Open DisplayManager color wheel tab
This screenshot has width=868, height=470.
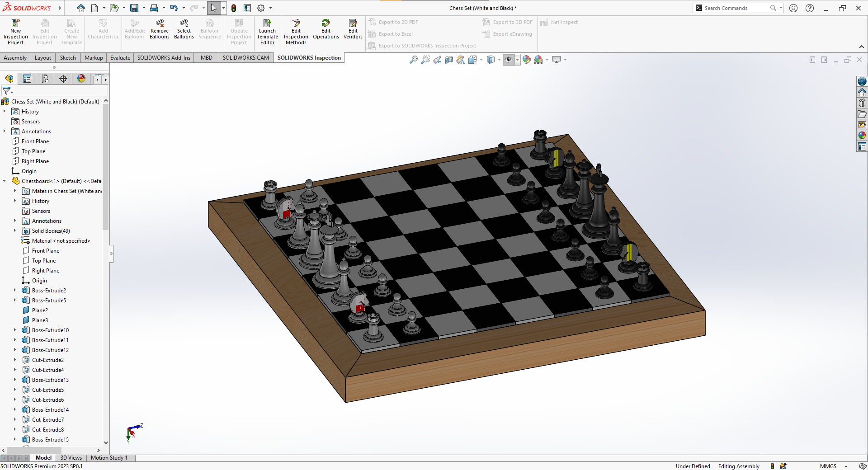(81, 79)
